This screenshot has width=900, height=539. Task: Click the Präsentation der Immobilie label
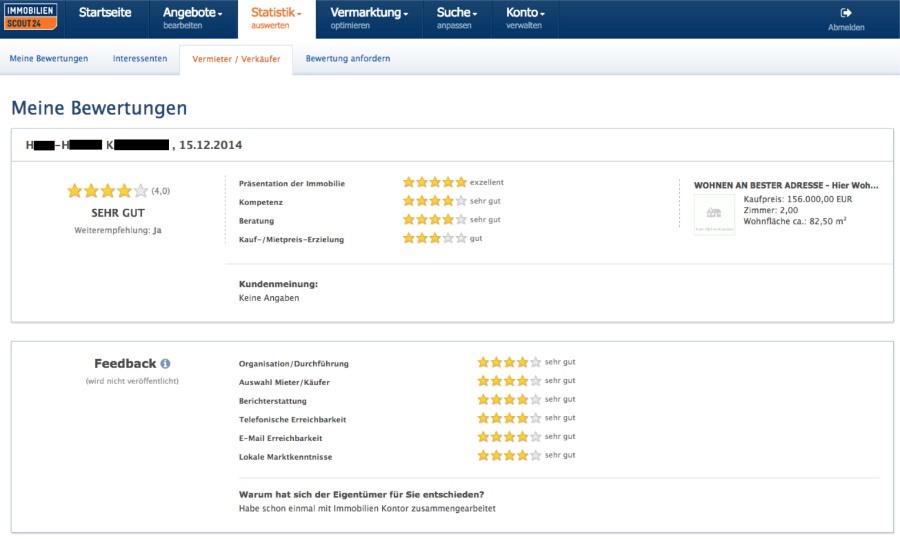[x=292, y=184]
